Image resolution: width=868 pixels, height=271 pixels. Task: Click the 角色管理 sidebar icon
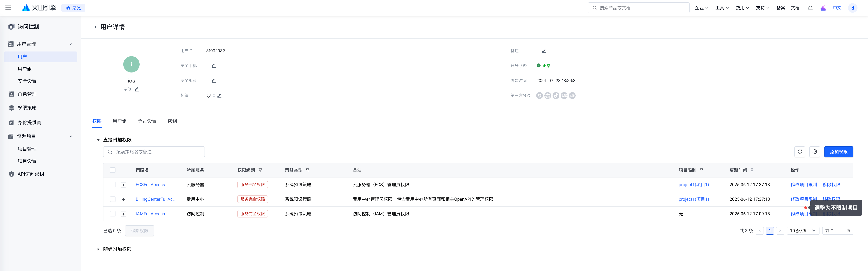tap(12, 94)
